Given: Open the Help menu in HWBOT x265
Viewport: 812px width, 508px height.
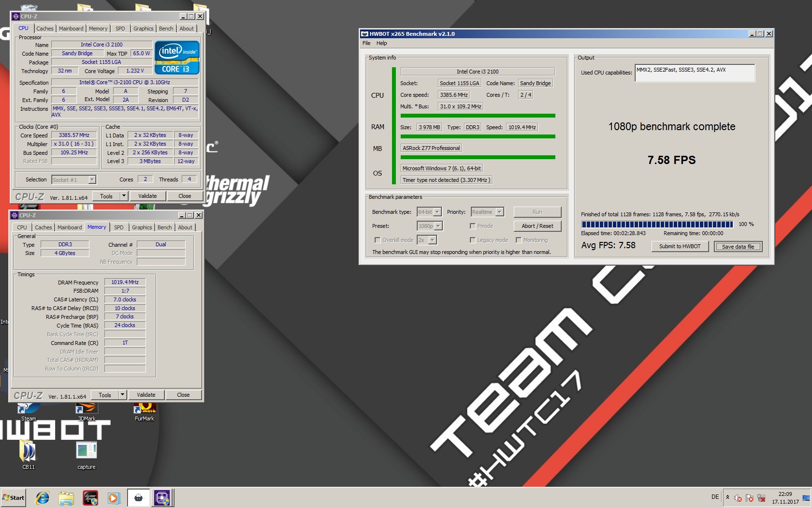Looking at the screenshot, I should point(382,43).
